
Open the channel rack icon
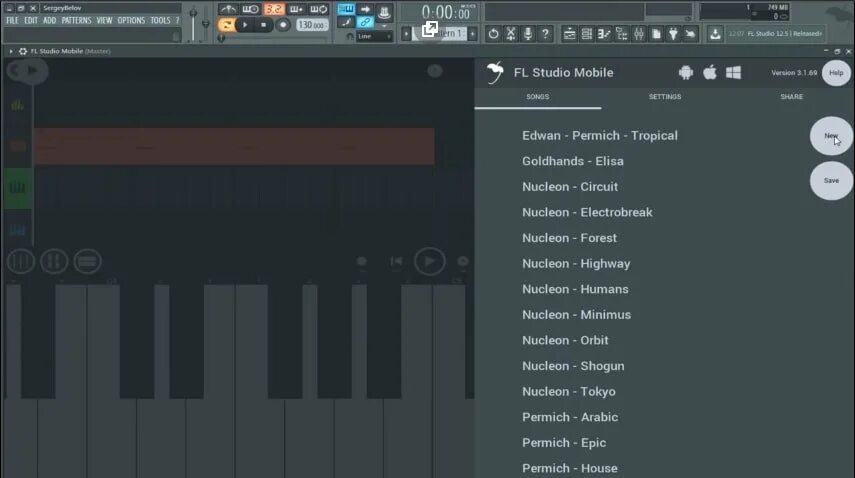click(587, 34)
